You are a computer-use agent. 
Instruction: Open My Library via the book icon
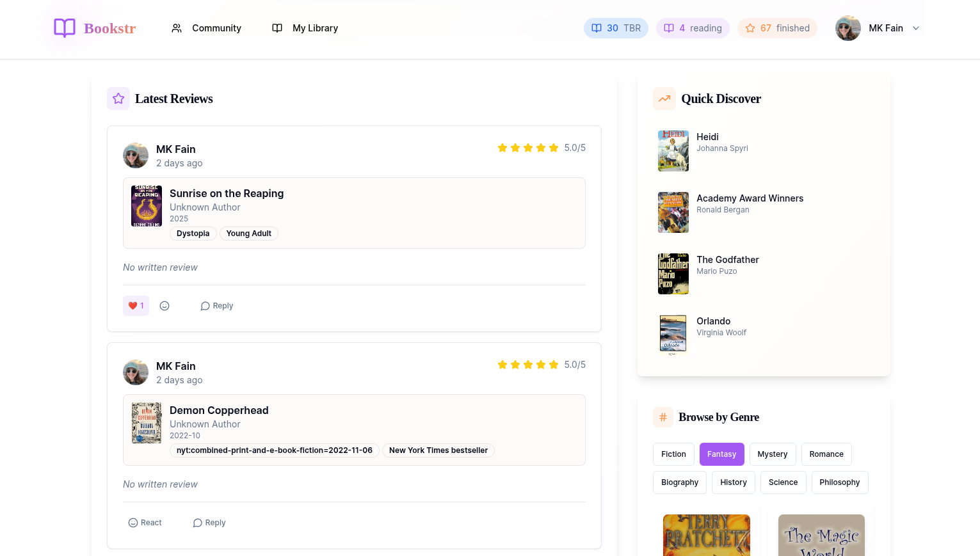coord(277,28)
